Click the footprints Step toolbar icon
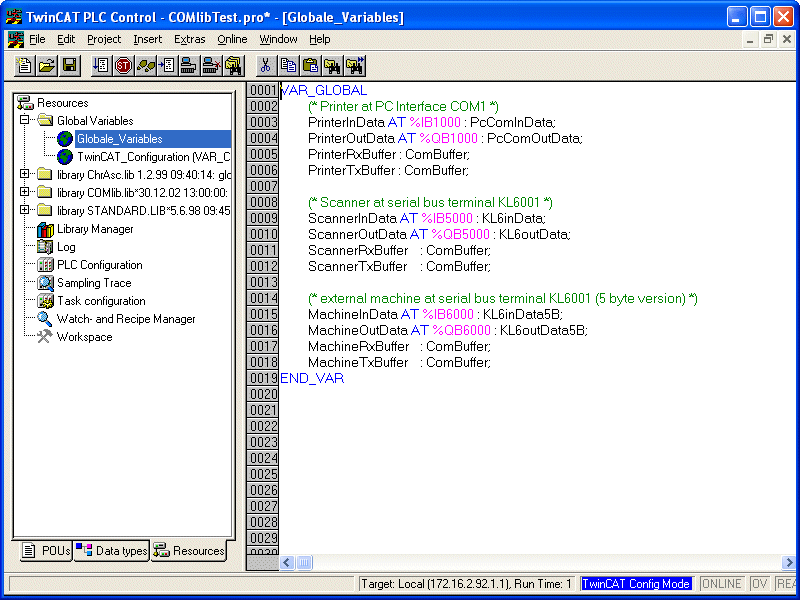The width and height of the screenshot is (800, 600). (x=145, y=65)
